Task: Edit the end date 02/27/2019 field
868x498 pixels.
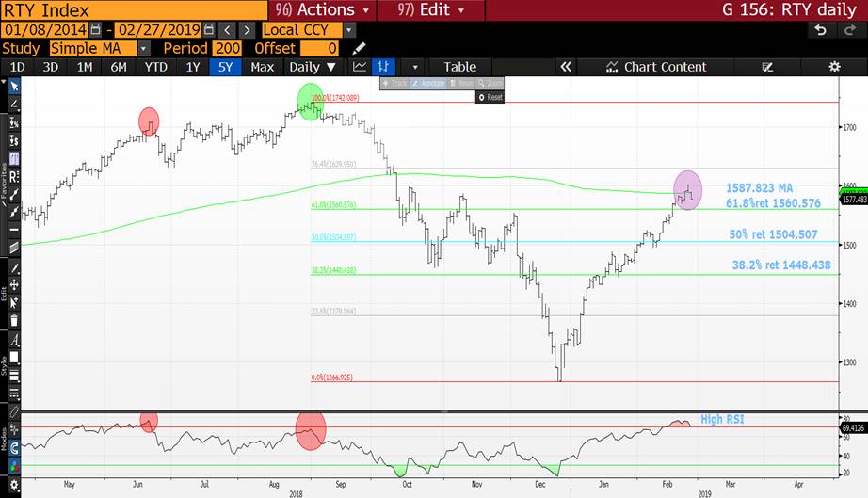Action: (158, 30)
